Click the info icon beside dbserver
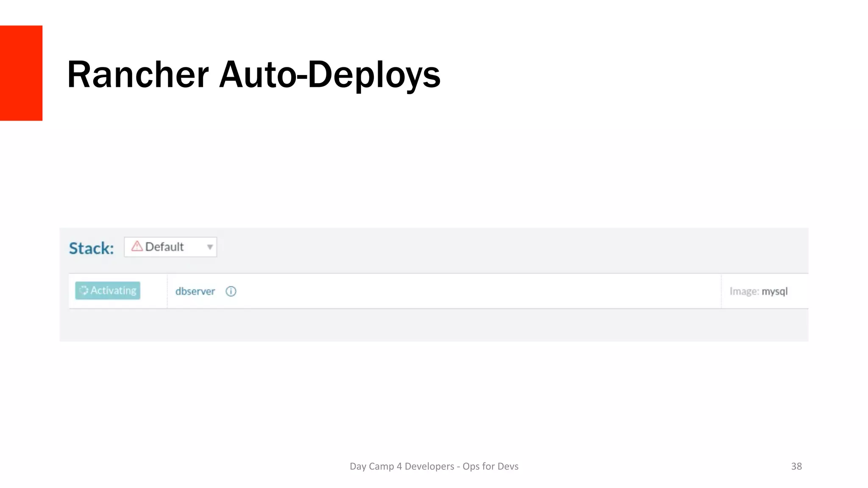 click(231, 291)
